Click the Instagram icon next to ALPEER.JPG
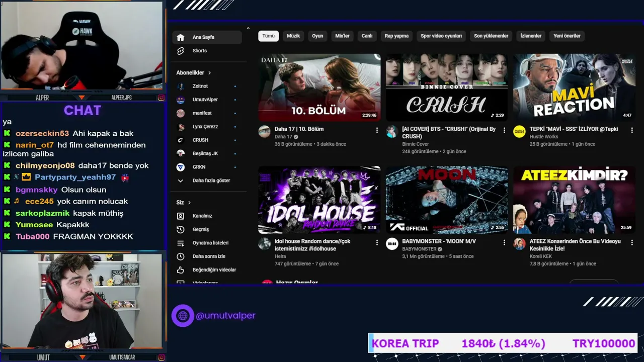Viewport: 644px width, 362px height. [x=161, y=98]
